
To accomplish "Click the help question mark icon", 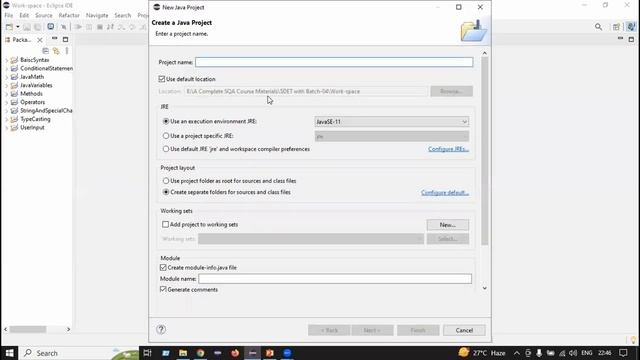I will pos(161,329).
